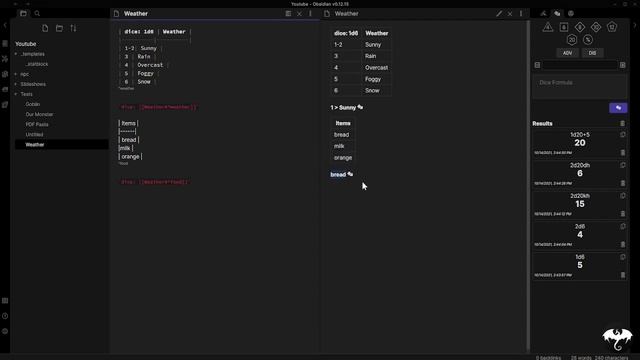Copy the 2d6 result formula
Image resolution: width=640 pixels, height=360 pixels.
coord(622,226)
